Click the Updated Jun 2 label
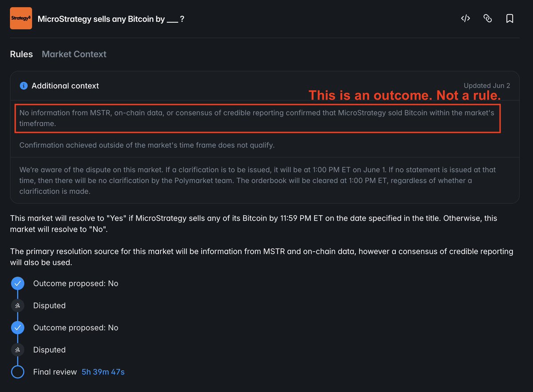The width and height of the screenshot is (533, 392). tap(487, 86)
